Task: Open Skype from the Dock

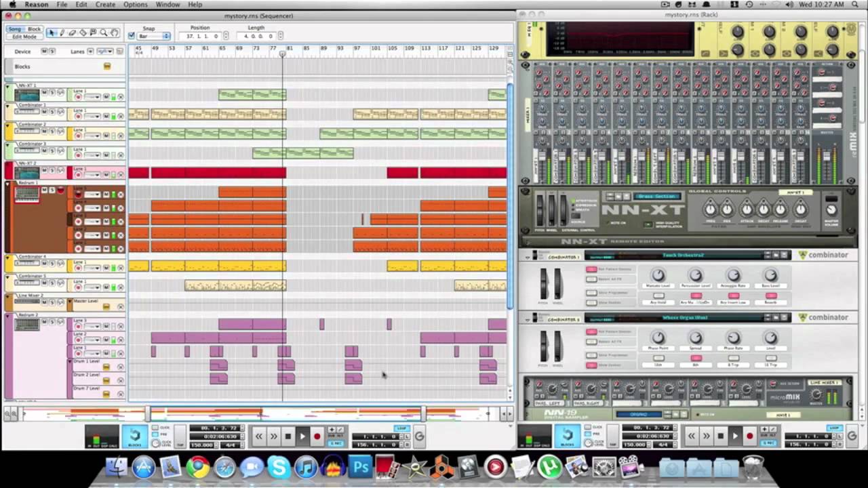Action: tap(279, 467)
